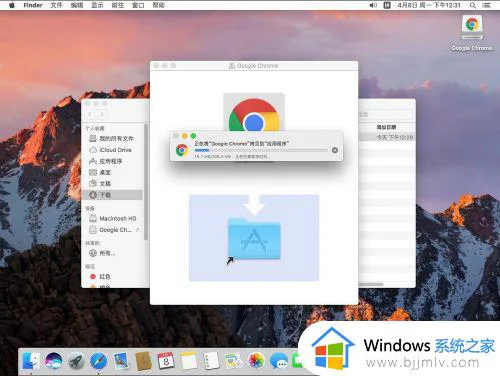This screenshot has height=376, width=500.
Task: Open Finder from the Dock
Action: coord(31,361)
